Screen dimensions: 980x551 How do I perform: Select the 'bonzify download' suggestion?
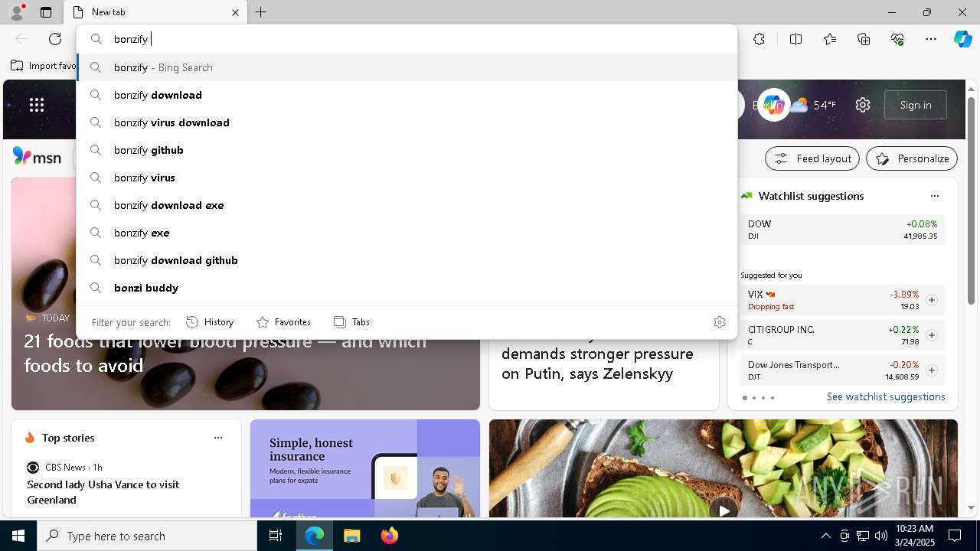[x=407, y=95]
